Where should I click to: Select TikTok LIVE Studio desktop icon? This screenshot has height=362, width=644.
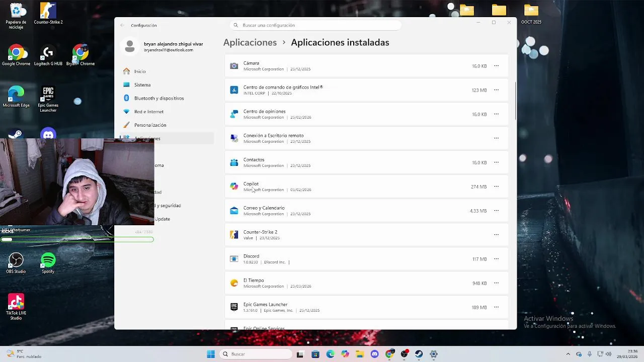click(x=16, y=307)
